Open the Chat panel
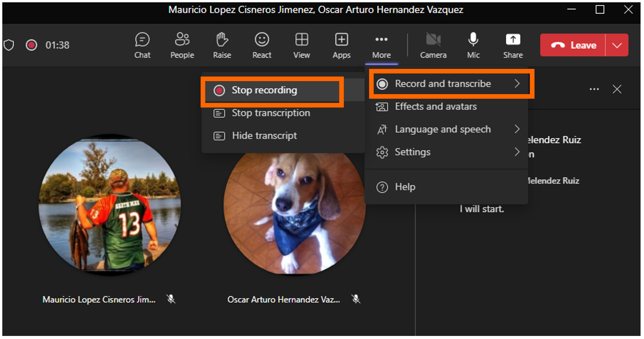The image size is (644, 339). (x=142, y=45)
